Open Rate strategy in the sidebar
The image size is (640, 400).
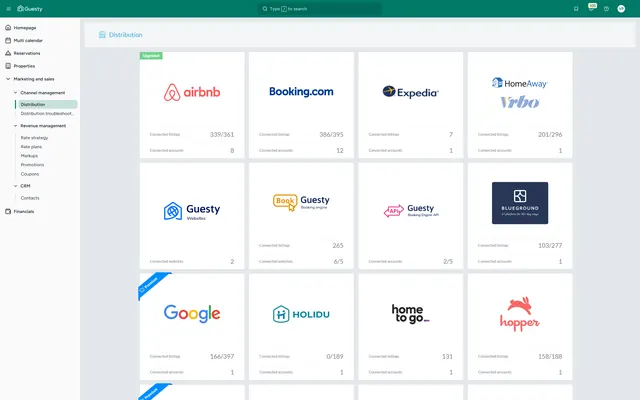point(34,138)
